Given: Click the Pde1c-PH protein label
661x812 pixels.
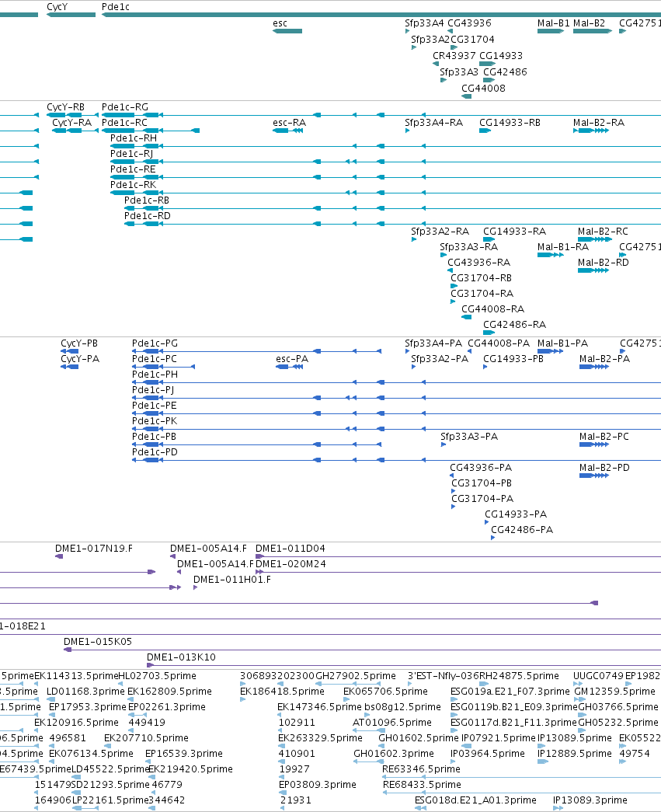Looking at the screenshot, I should (155, 374).
